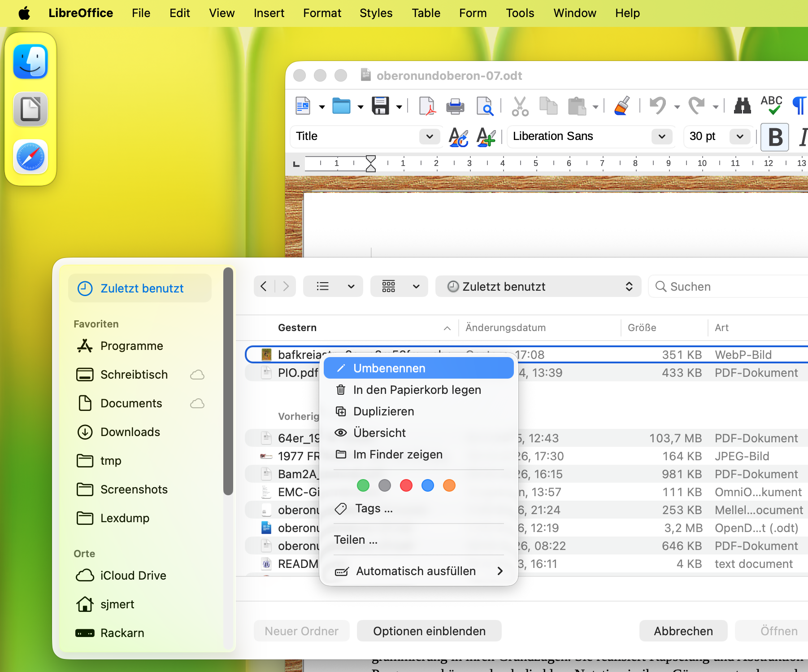Open Find and Replace

coord(742,106)
